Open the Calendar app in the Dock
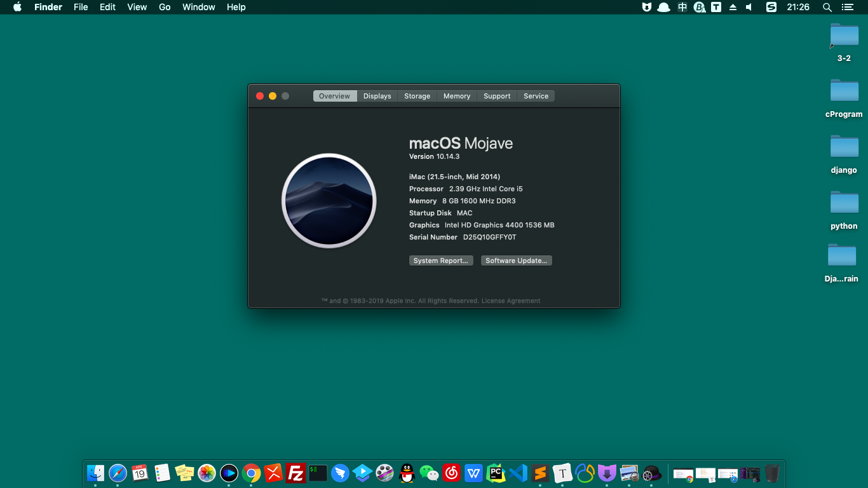The image size is (868, 488). pyautogui.click(x=140, y=473)
